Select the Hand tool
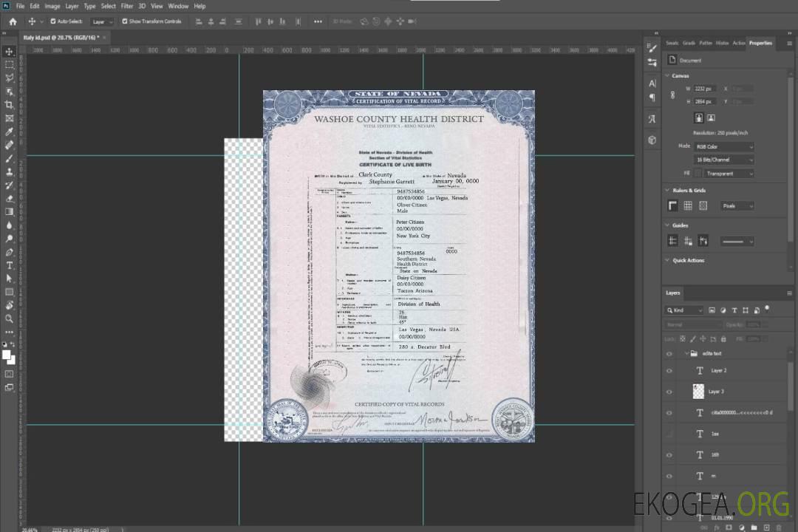The image size is (798, 532). [9, 305]
